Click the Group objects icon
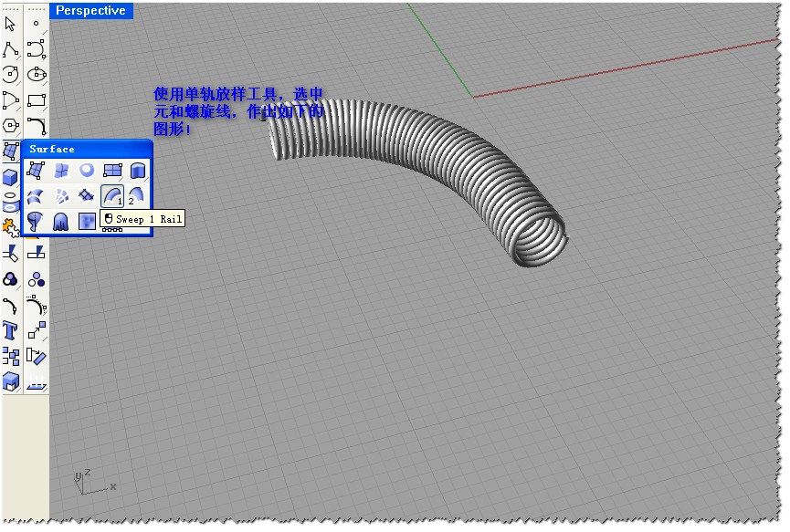Image resolution: width=790 pixels, height=532 pixels. tap(11, 279)
